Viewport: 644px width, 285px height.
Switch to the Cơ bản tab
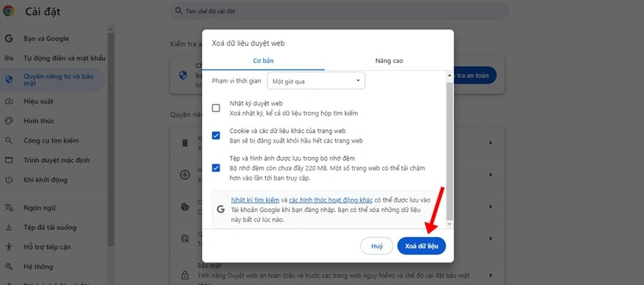pyautogui.click(x=263, y=61)
